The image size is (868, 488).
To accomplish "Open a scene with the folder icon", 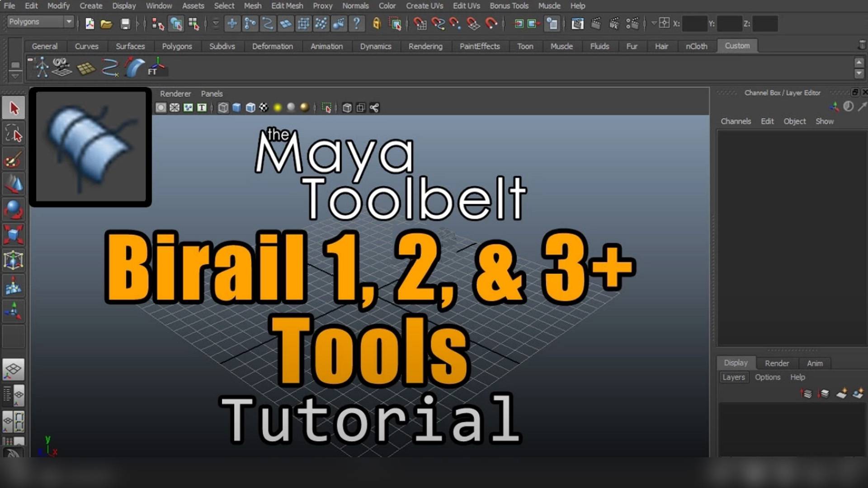I will (106, 23).
